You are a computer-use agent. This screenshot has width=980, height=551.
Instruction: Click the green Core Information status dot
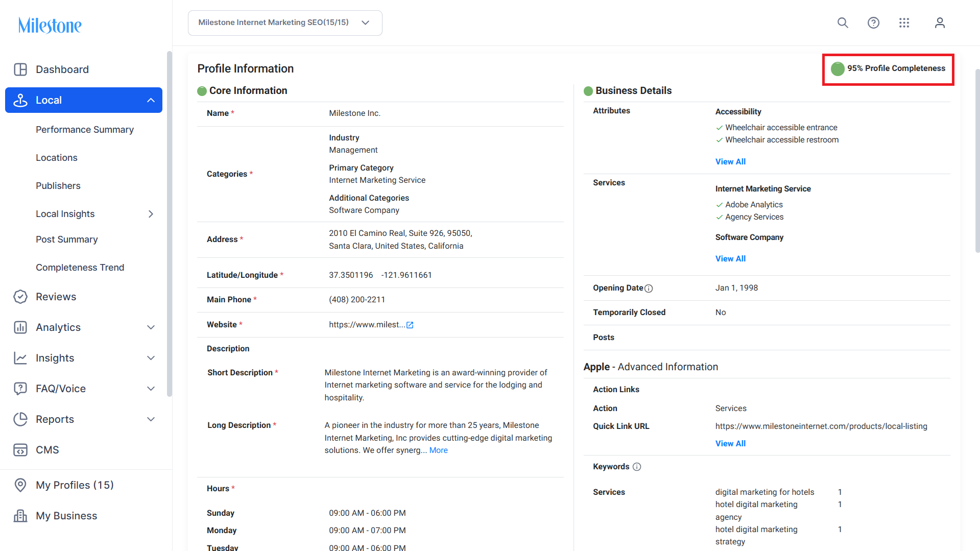(202, 91)
